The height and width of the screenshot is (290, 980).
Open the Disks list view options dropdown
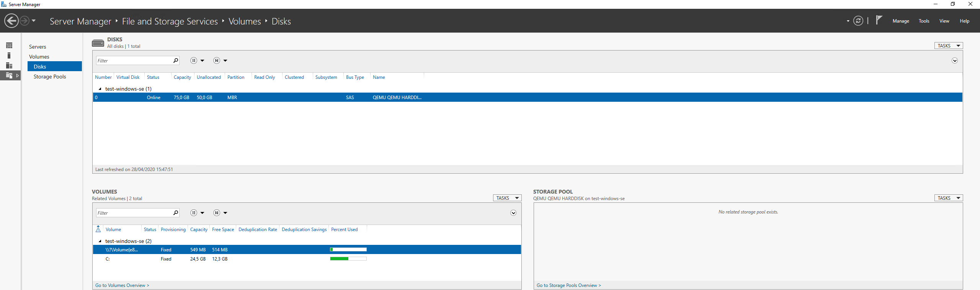[197, 60]
